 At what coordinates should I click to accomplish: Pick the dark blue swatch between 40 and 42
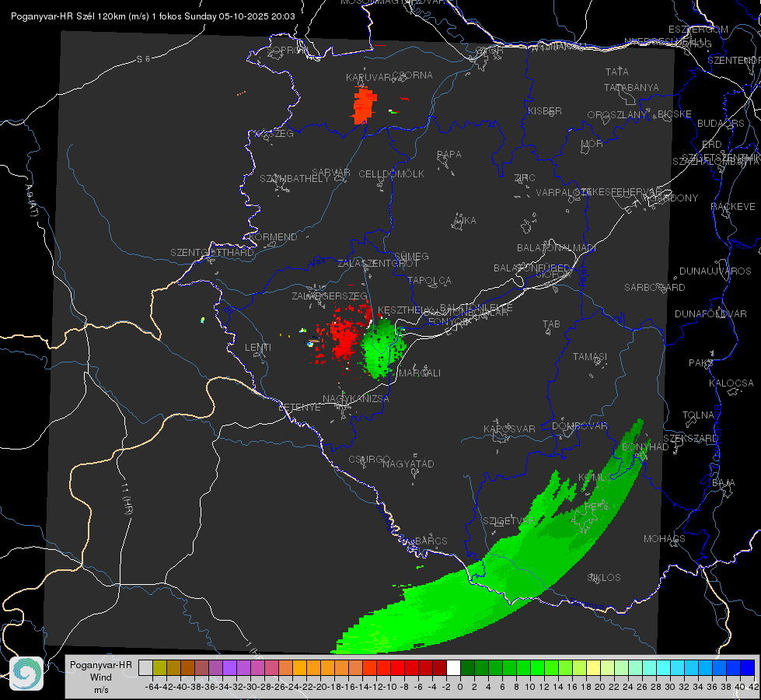pos(748,667)
